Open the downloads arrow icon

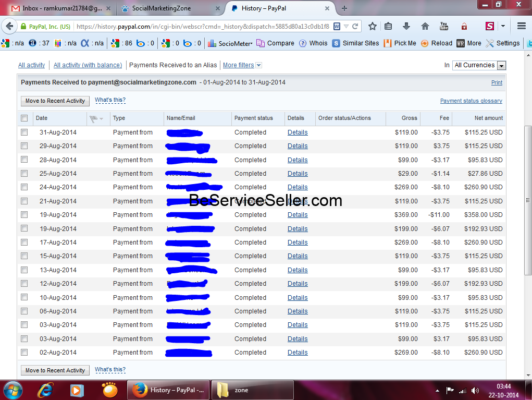(406, 26)
